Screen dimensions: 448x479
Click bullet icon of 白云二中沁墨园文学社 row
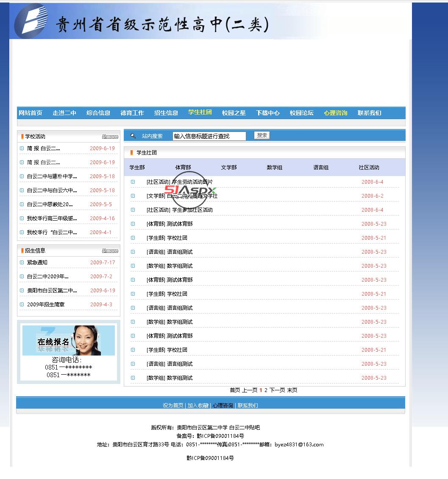pos(133,196)
